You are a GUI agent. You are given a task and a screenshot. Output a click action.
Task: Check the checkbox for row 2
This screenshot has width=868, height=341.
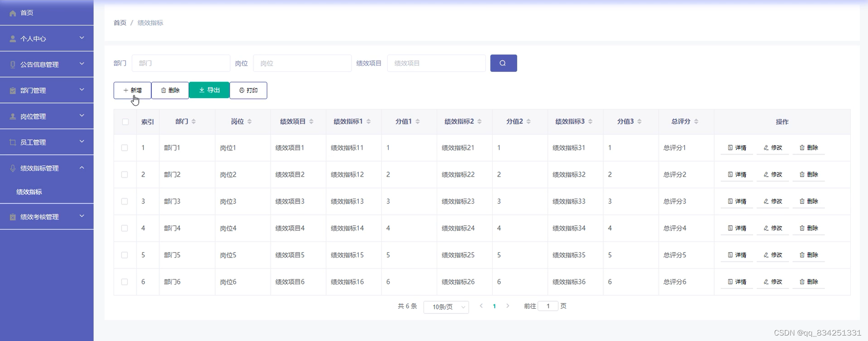point(124,175)
